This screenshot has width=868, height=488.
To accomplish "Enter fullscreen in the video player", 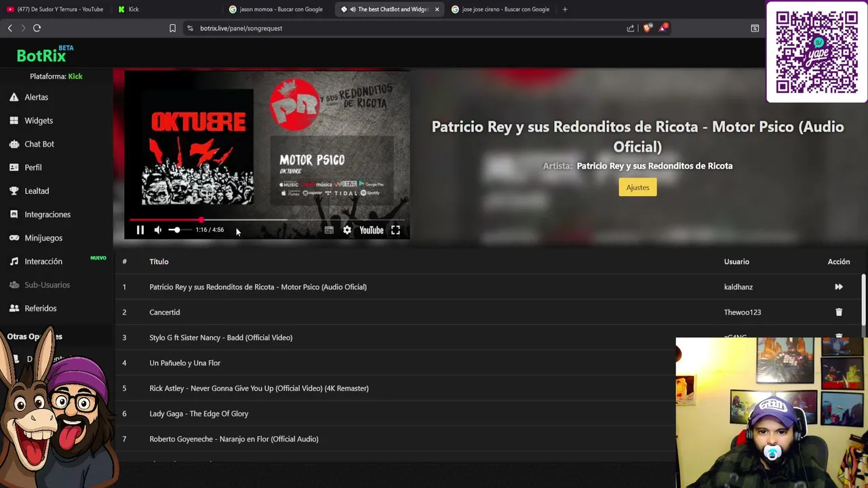I will pos(395,230).
